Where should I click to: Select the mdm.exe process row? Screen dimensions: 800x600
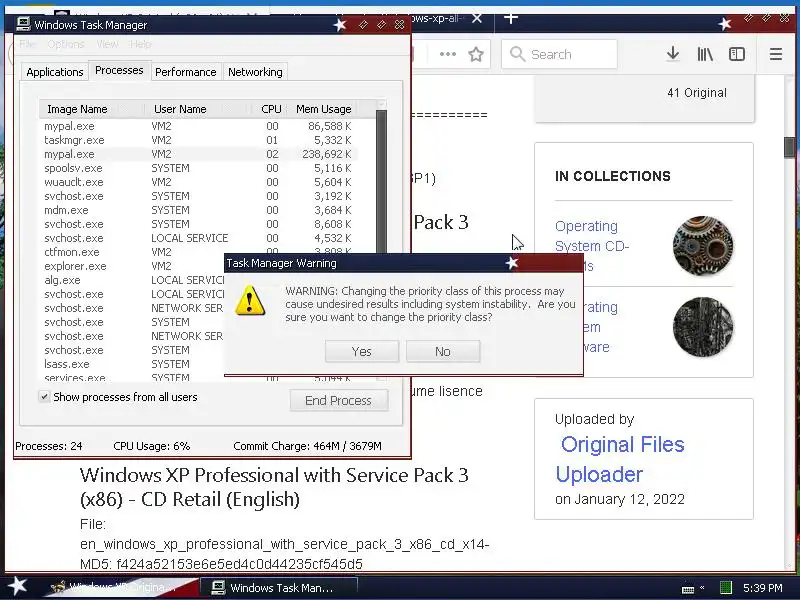198,210
